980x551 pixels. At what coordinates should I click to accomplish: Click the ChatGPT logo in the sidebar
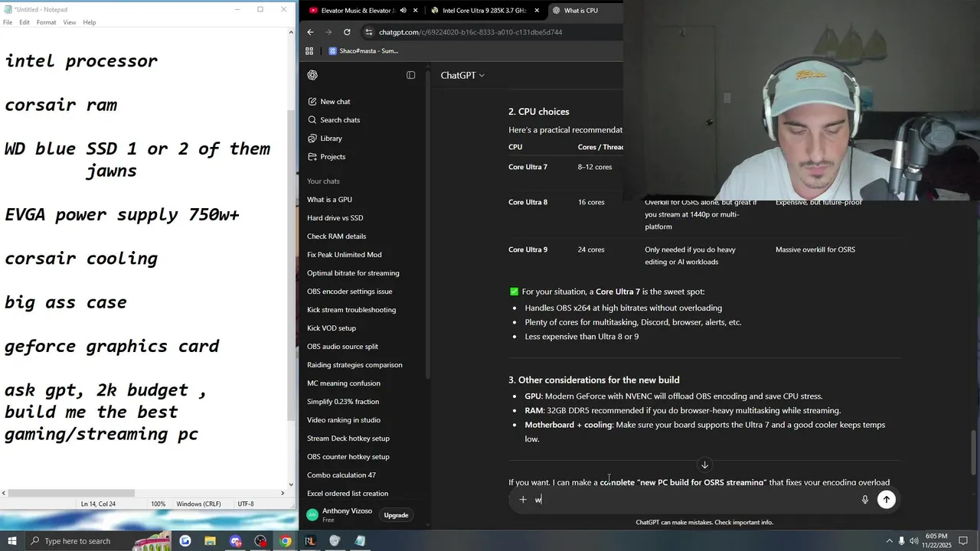312,75
